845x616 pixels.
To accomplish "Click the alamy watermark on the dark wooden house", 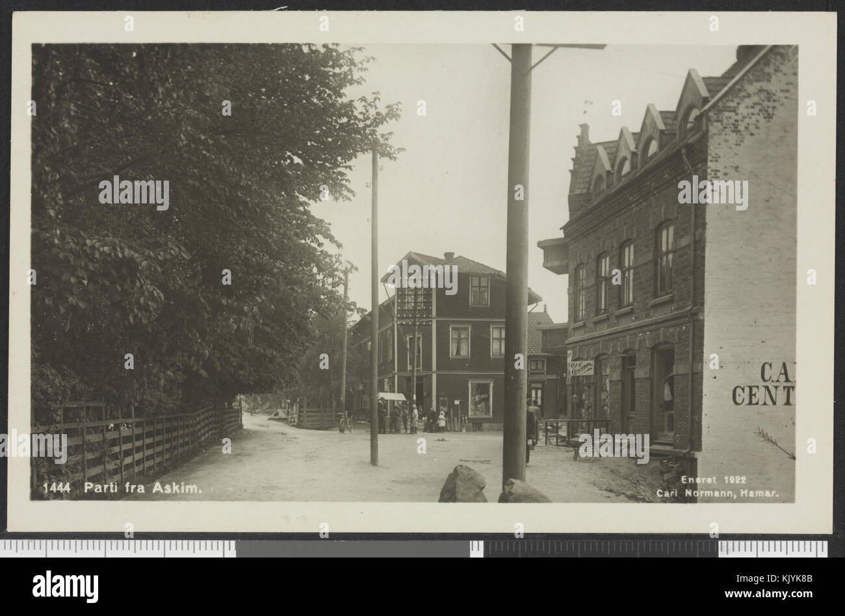I will point(423,276).
